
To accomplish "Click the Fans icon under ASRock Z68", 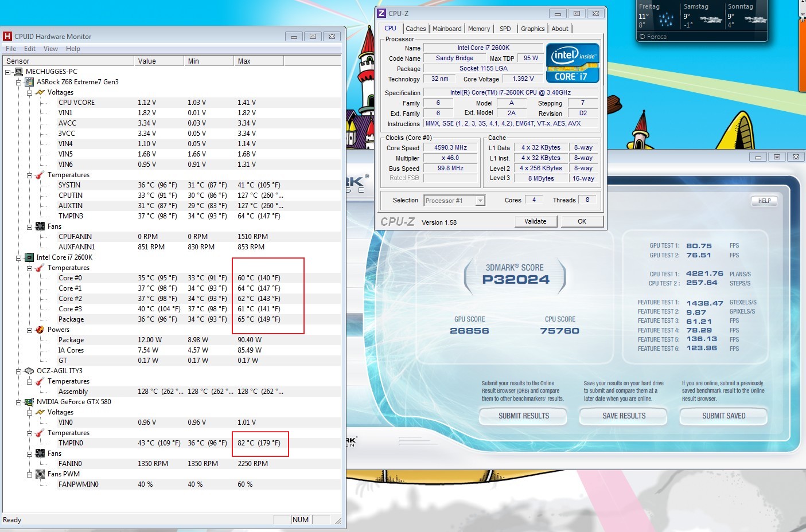I will click(40, 226).
